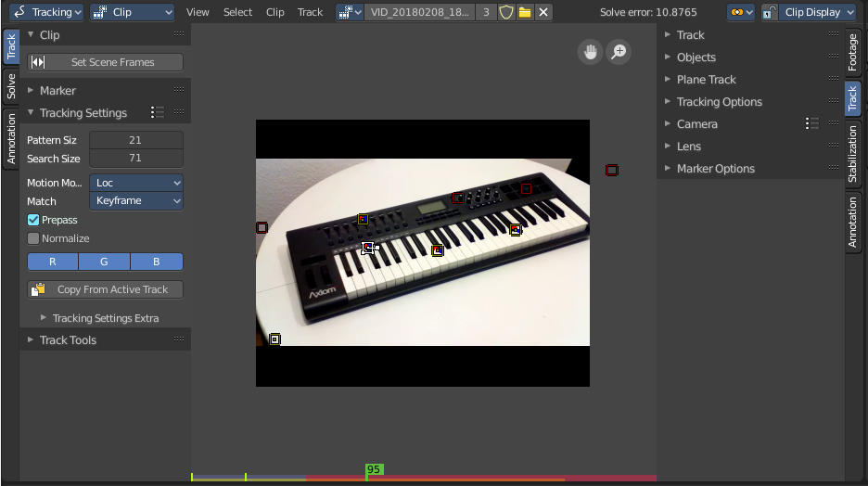Select the red marker near knobs

pyautogui.click(x=458, y=198)
